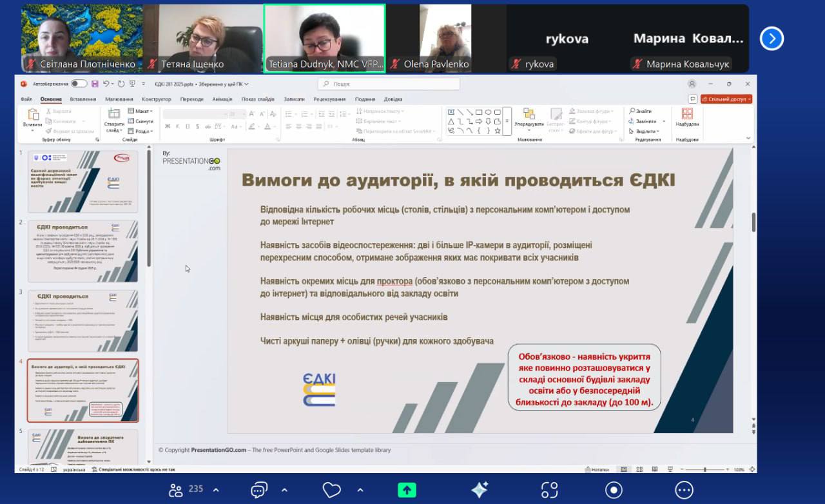The width and height of the screenshot is (825, 504).
Task: Open the participants list in meeting toolbar
Action: [x=176, y=490]
